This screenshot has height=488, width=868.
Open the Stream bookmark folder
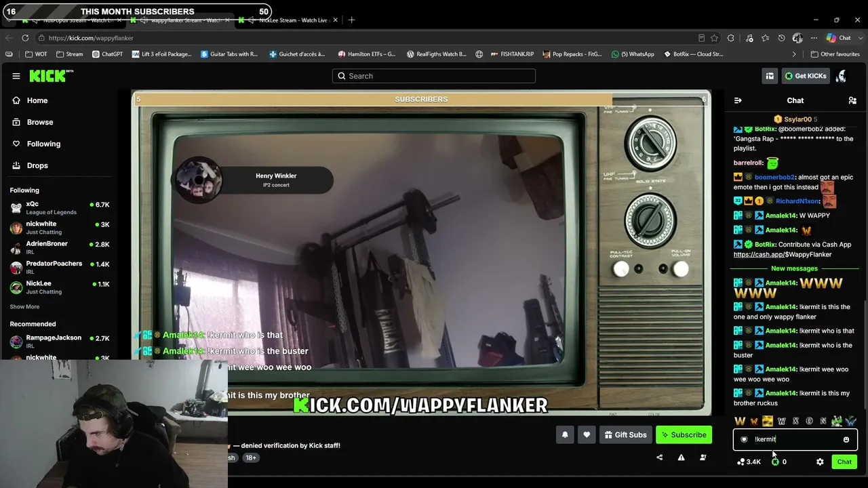(70, 54)
